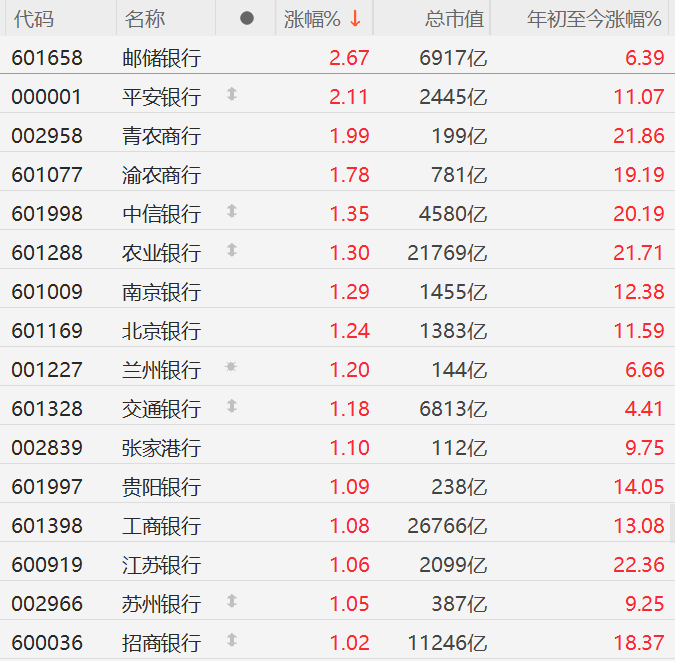Screen dimensions: 675x661
Task: Select stock code 600919
Action: click(47, 565)
